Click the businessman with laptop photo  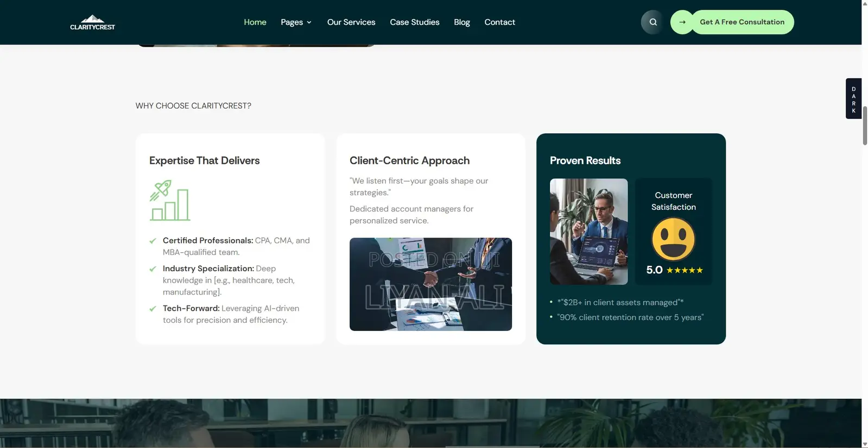coord(588,232)
